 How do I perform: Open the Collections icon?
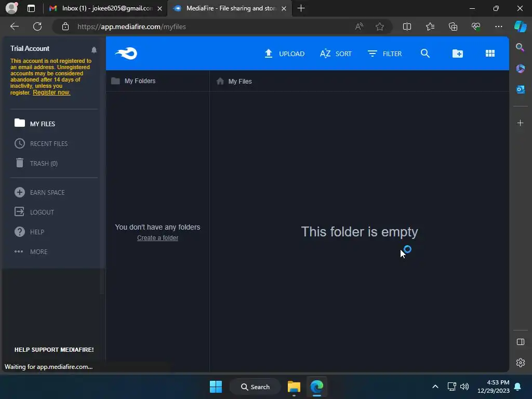pyautogui.click(x=453, y=26)
